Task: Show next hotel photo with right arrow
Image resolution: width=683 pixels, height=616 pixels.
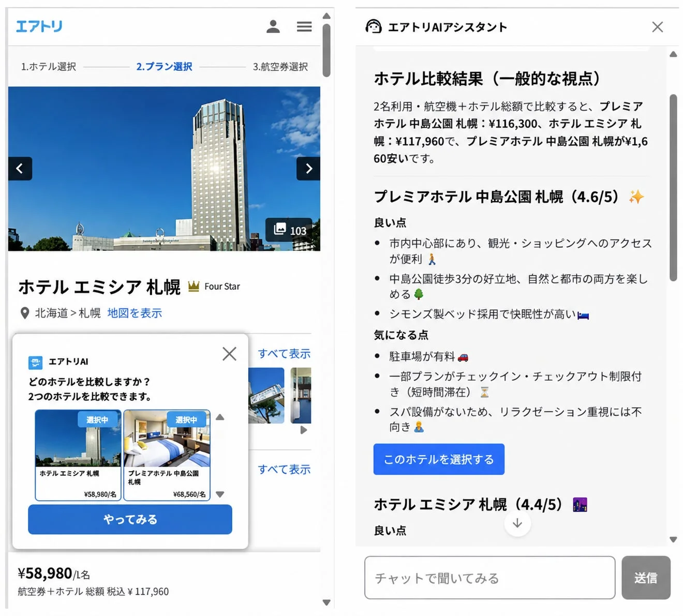Action: click(308, 169)
